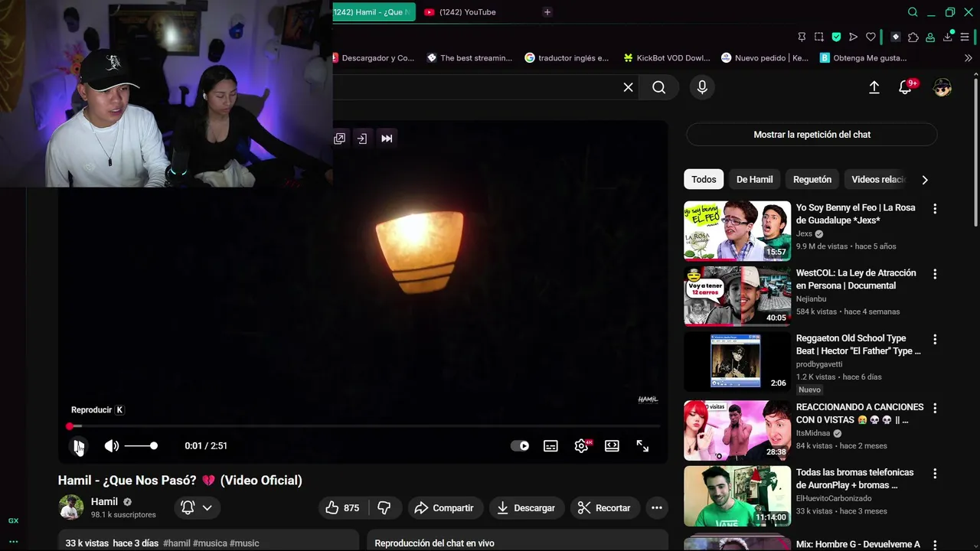Viewport: 980px width, 551px height.
Task: Click the play button in the video player
Action: [78, 446]
